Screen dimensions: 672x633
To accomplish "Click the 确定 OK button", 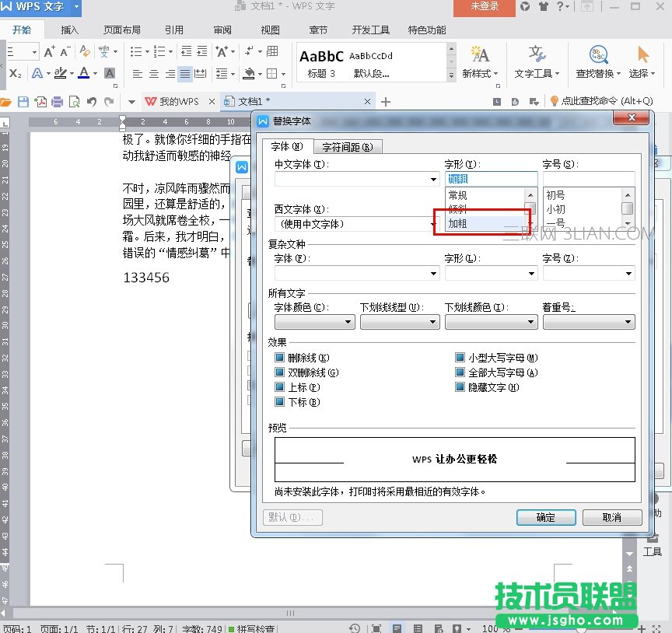I will tap(546, 517).
